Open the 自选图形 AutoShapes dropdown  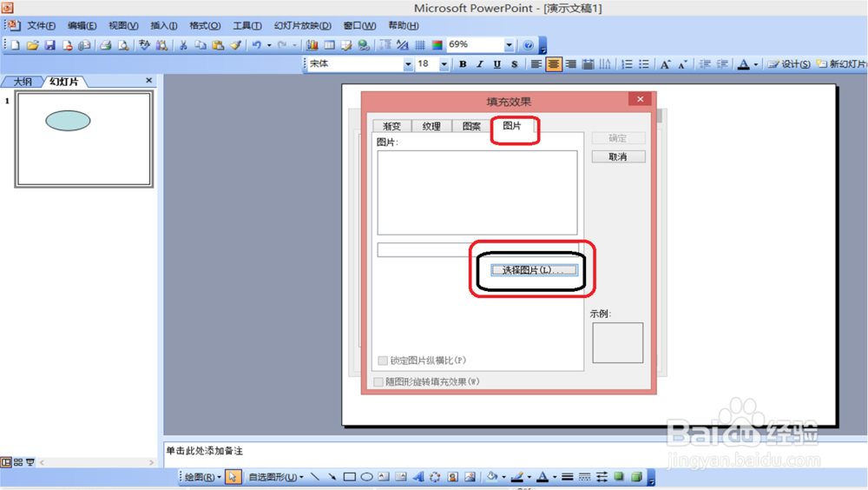point(276,477)
